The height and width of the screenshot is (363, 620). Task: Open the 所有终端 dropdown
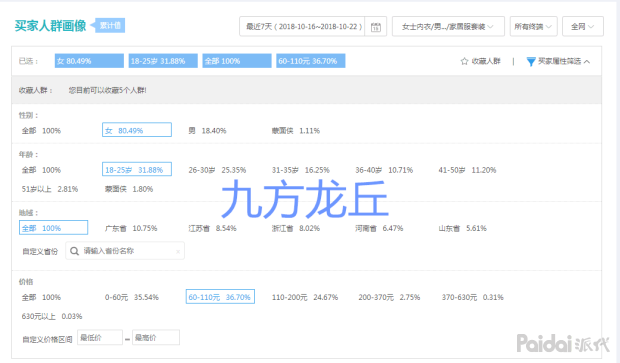pyautogui.click(x=533, y=26)
